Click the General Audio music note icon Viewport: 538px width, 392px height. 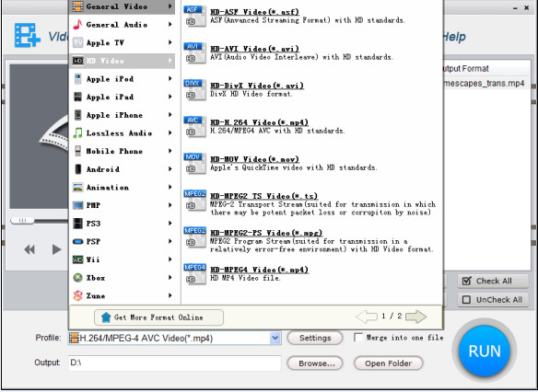[78, 25]
